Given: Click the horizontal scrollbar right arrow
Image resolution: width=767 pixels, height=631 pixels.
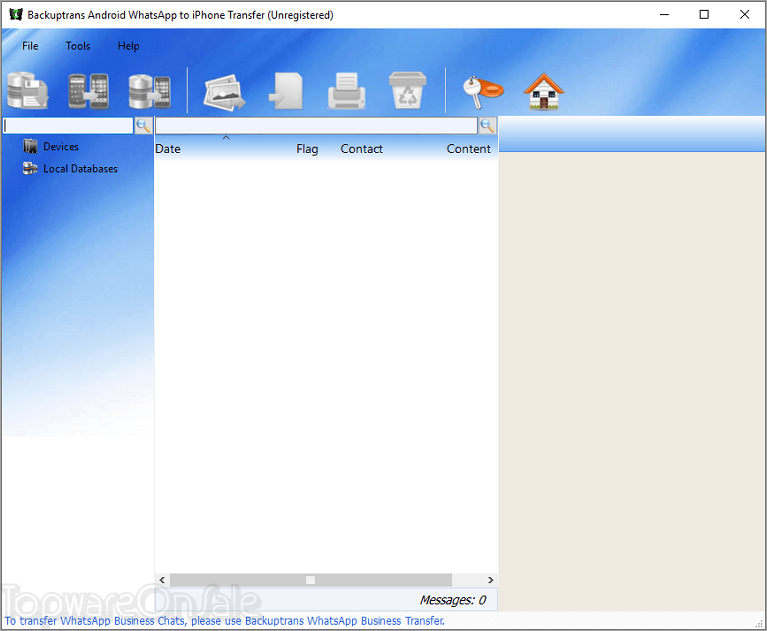Looking at the screenshot, I should click(490, 580).
